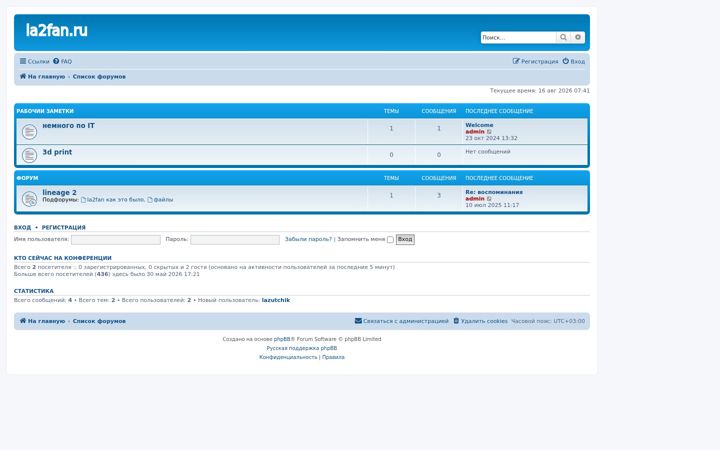Click the current time text 16 авг 2026
Screen dimensions: 720x450
click(x=540, y=91)
